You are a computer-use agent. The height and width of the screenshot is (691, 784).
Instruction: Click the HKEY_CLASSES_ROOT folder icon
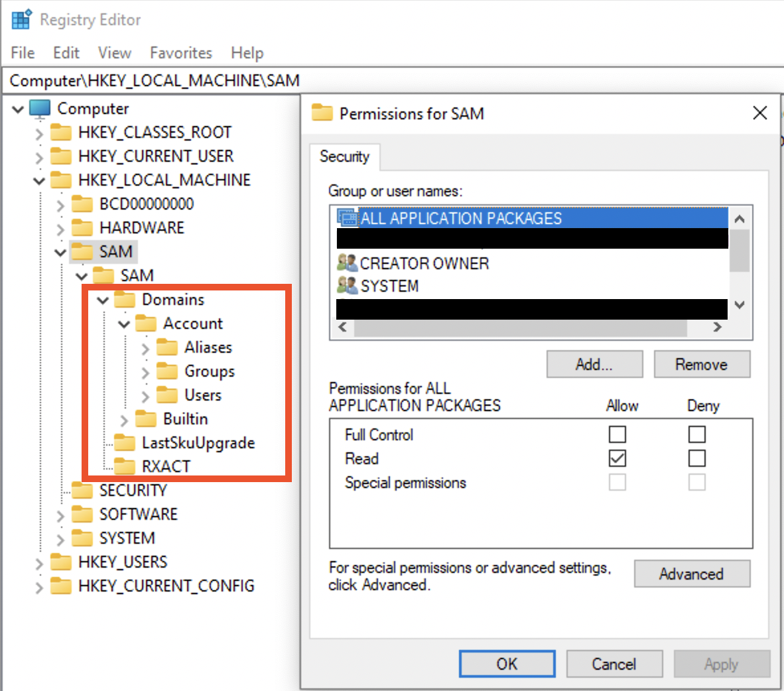click(61, 133)
